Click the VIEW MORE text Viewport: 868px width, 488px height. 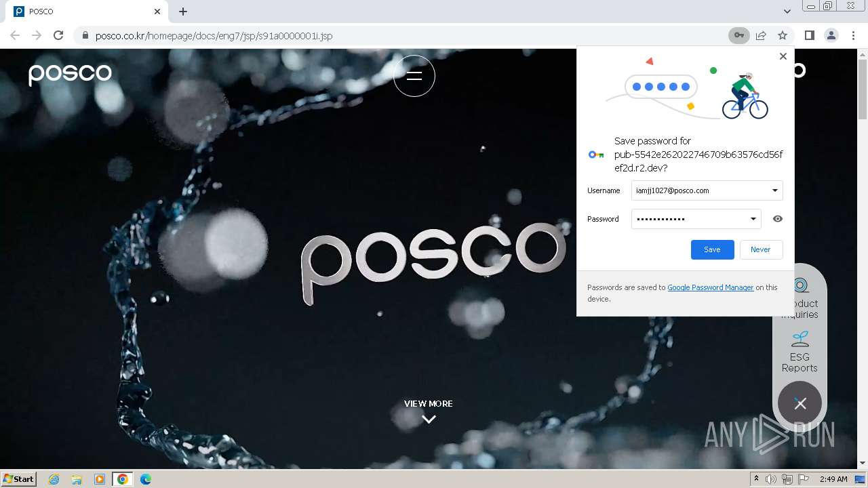tap(429, 403)
